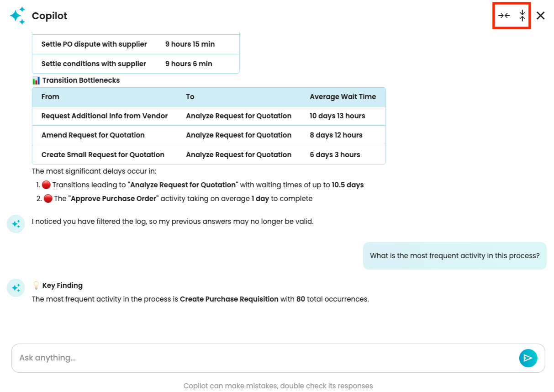Focus the Ask anything input field

[x=265, y=358]
